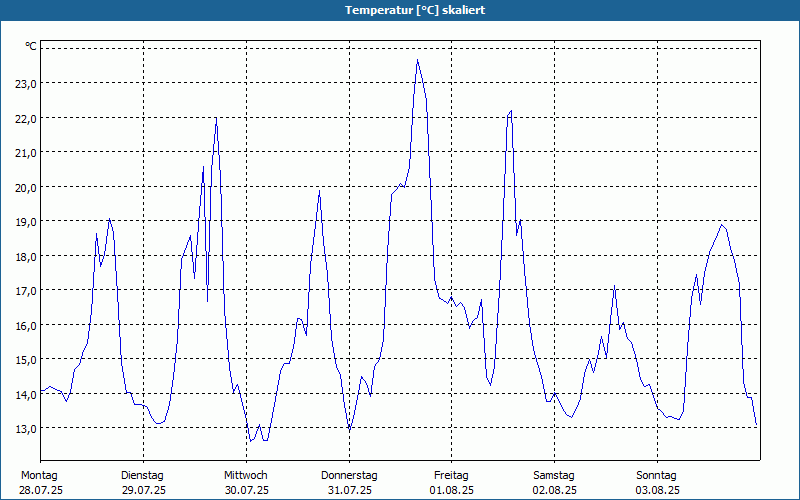Click the Samstag day label
The image size is (800, 500).
point(554,476)
